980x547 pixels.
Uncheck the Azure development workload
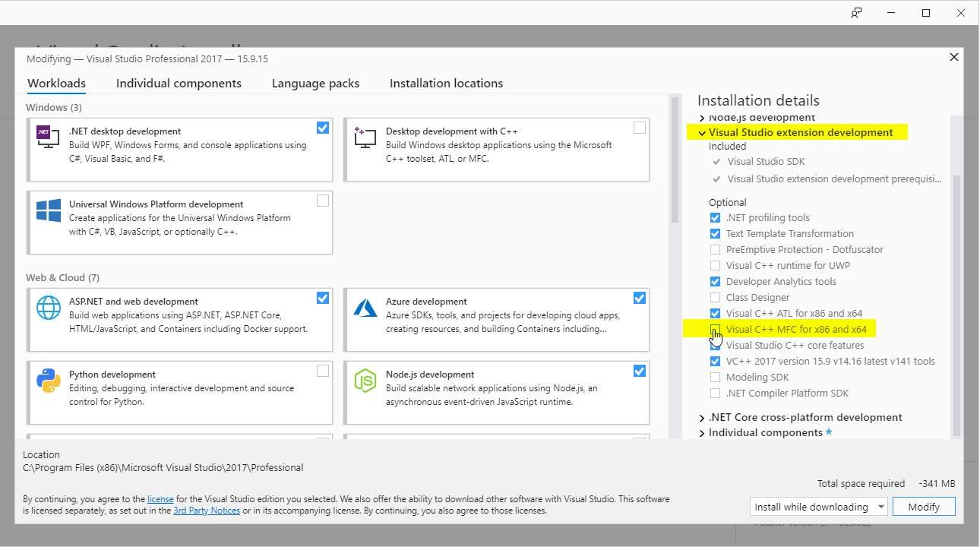pos(640,298)
